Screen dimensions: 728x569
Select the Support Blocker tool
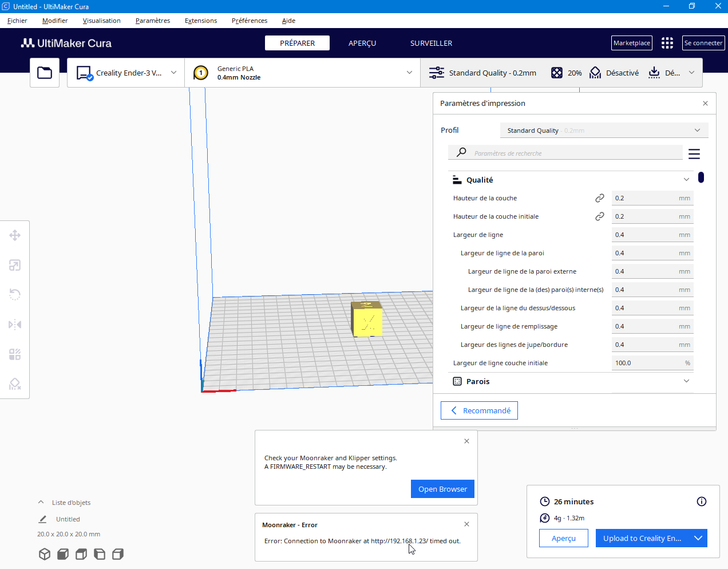15,384
